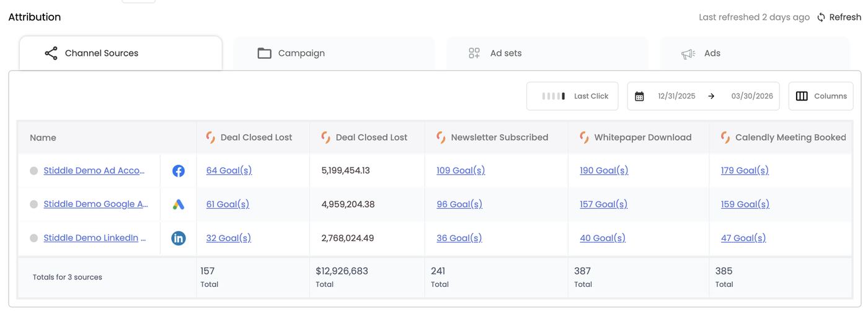Open Stiddle Demo LinkedIn source link
Viewport: 868px width, 311px height.
[x=94, y=238]
